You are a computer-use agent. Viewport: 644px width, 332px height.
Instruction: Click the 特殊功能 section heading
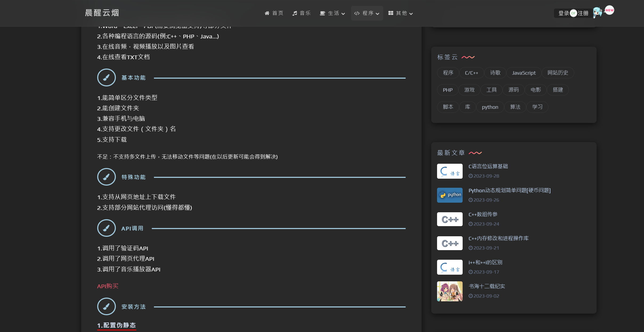click(134, 177)
